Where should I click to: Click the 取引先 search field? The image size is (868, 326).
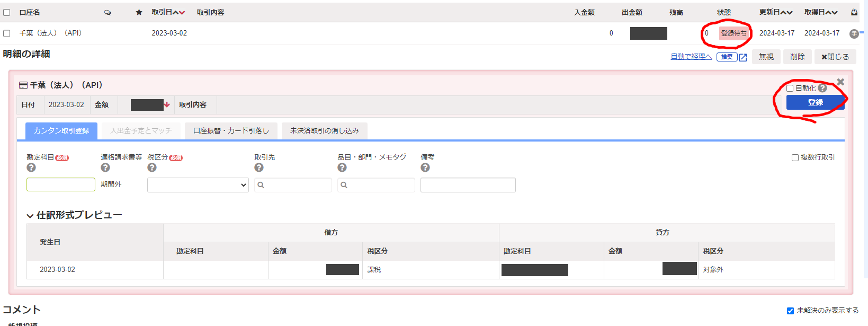(x=293, y=185)
